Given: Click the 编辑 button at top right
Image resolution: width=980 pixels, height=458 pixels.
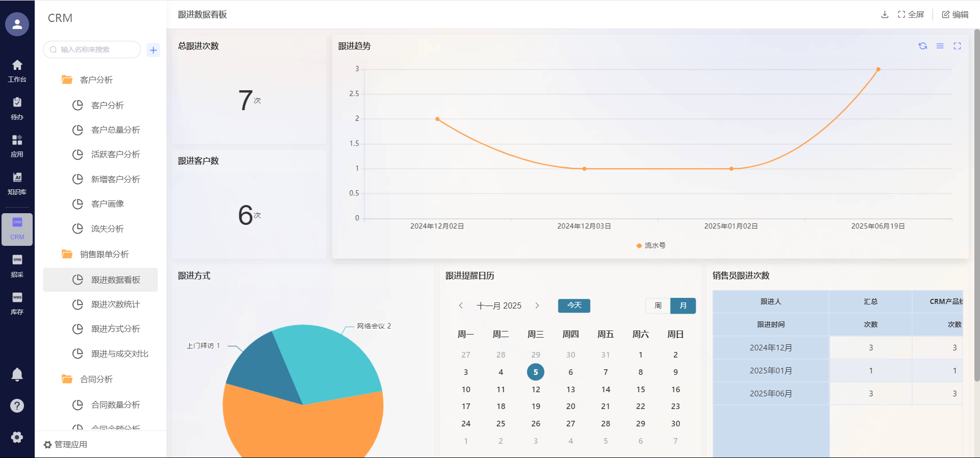Looking at the screenshot, I should 955,14.
